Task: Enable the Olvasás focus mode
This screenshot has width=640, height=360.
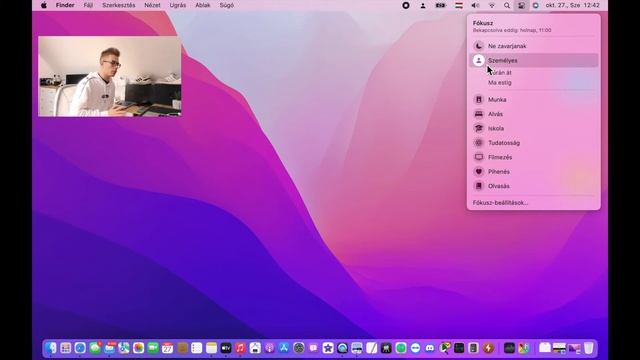Action: [x=533, y=186]
